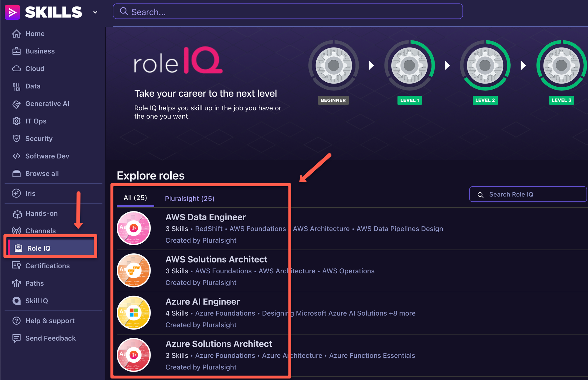588x380 pixels.
Task: Open the AWS Solutions Architect role
Action: 216,259
